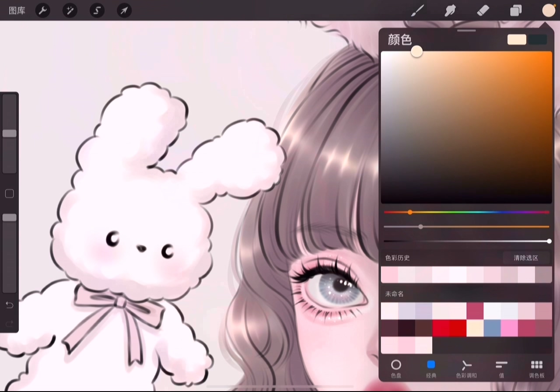This screenshot has height=392, width=560.
Task: Pick the grayish mauve swatch in 色彩历史
Action: click(543, 275)
